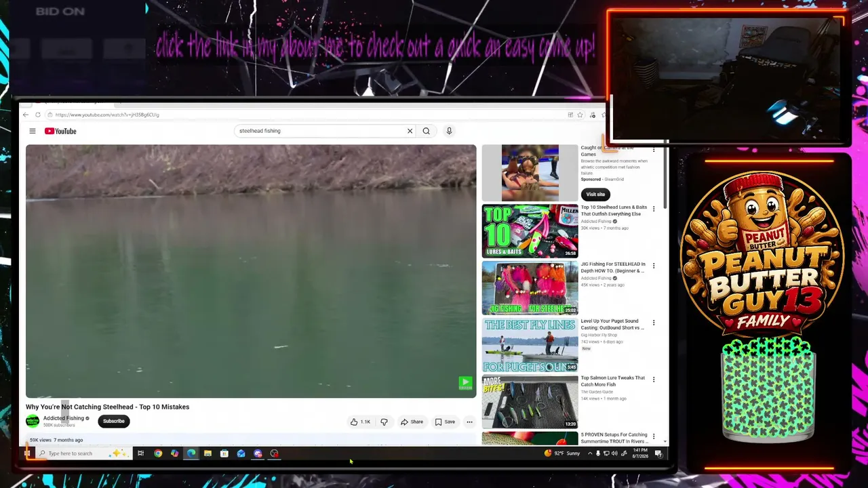This screenshot has height=488, width=868.
Task: Open Best Fly Lines Puget Sound thumbnail
Action: click(530, 344)
